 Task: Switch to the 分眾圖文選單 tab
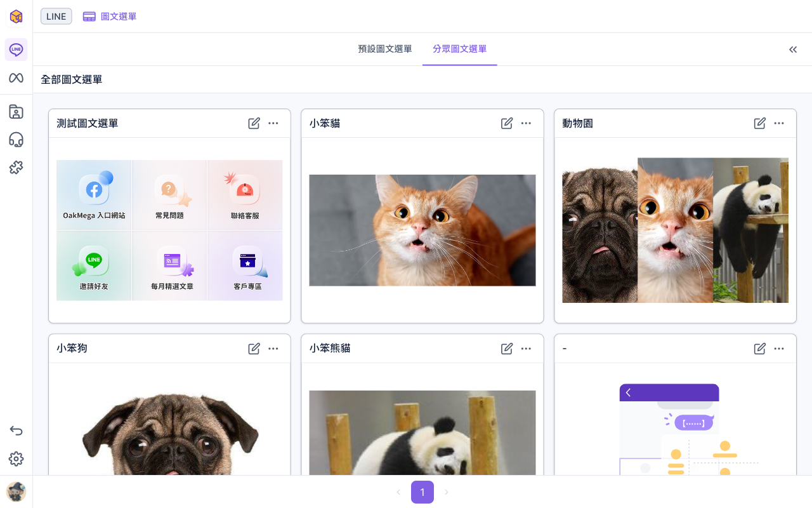coord(460,49)
